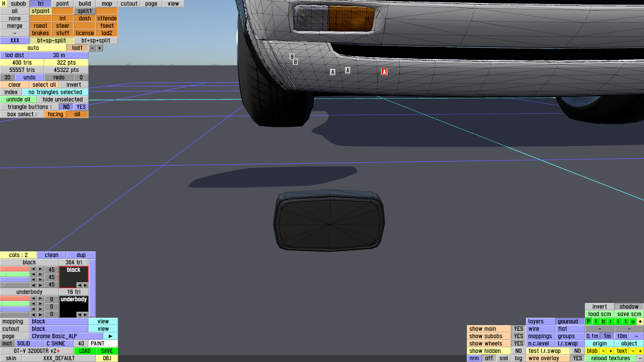Viewport: 644px width, 362px height.
Task: Click the red A marker on the bumper
Action: pyautogui.click(x=384, y=72)
